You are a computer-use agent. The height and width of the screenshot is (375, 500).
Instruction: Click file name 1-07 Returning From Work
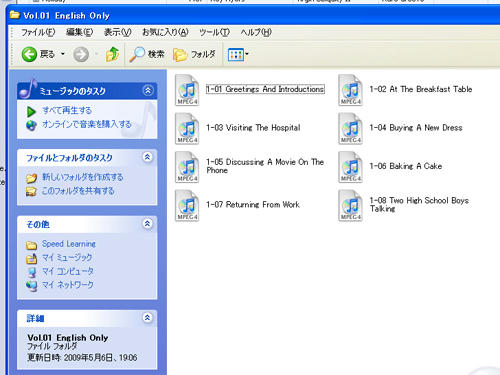tap(253, 204)
